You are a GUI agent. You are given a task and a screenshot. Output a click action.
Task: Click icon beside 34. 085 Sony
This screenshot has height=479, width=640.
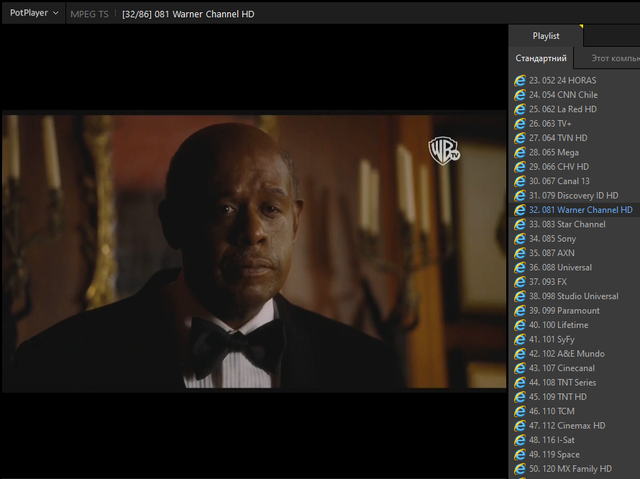pos(520,239)
